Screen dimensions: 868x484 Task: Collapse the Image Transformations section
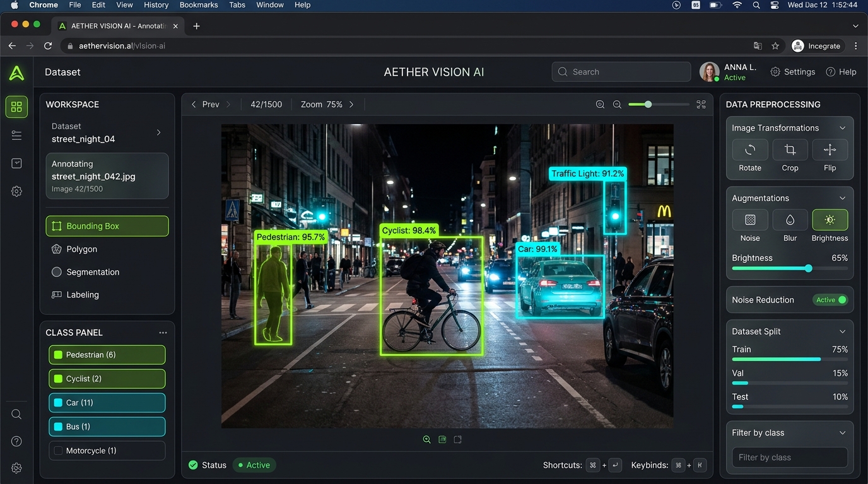842,128
